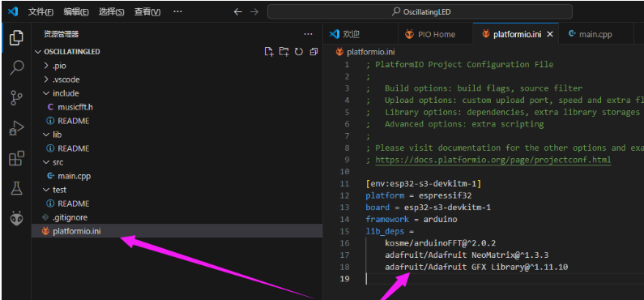Click line number 11 in gutter
The height and width of the screenshot is (300, 644).
pos(344,183)
